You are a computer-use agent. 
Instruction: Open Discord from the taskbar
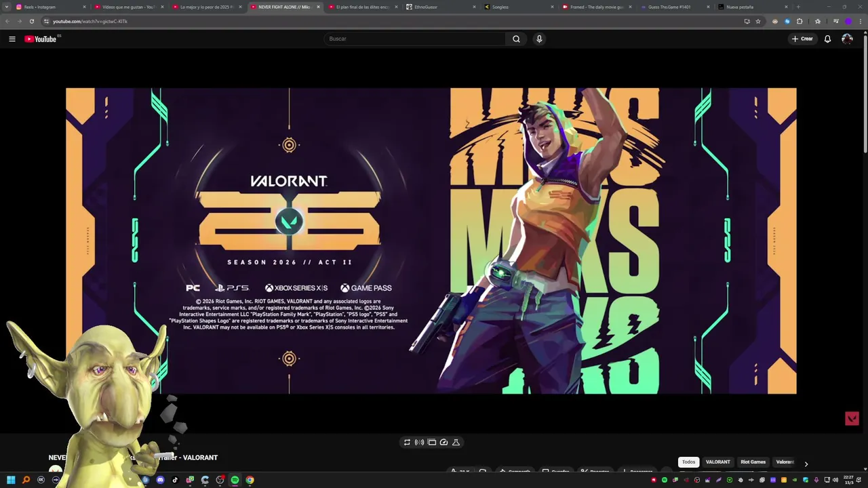(x=160, y=480)
